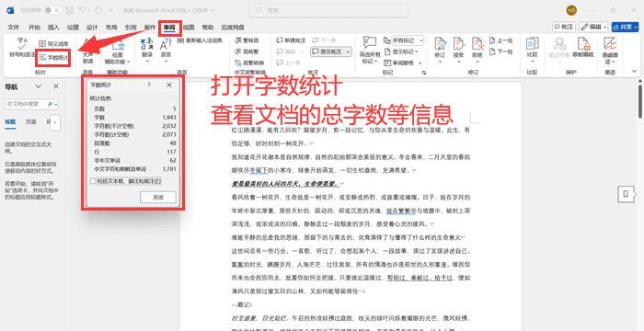
Task: Click undo arrow in title bar
Action: pyautogui.click(x=83, y=10)
